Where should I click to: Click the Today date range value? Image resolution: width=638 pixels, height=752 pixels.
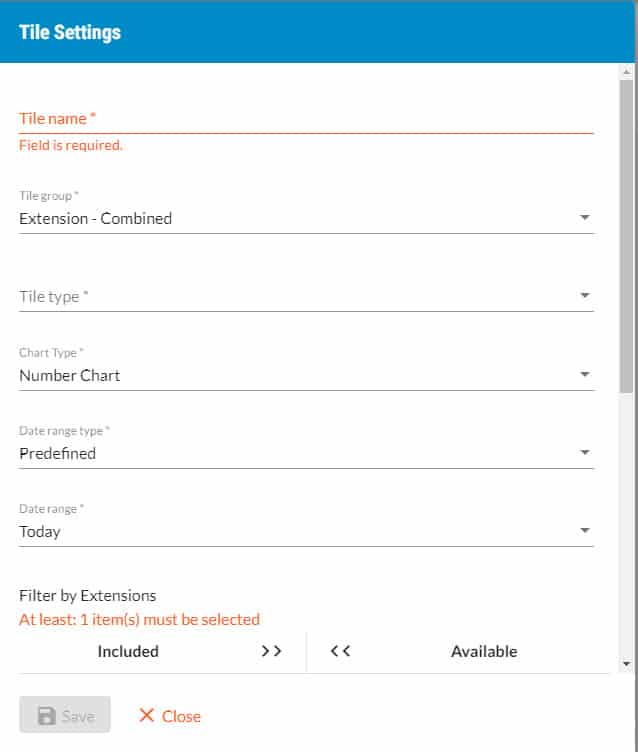(40, 531)
